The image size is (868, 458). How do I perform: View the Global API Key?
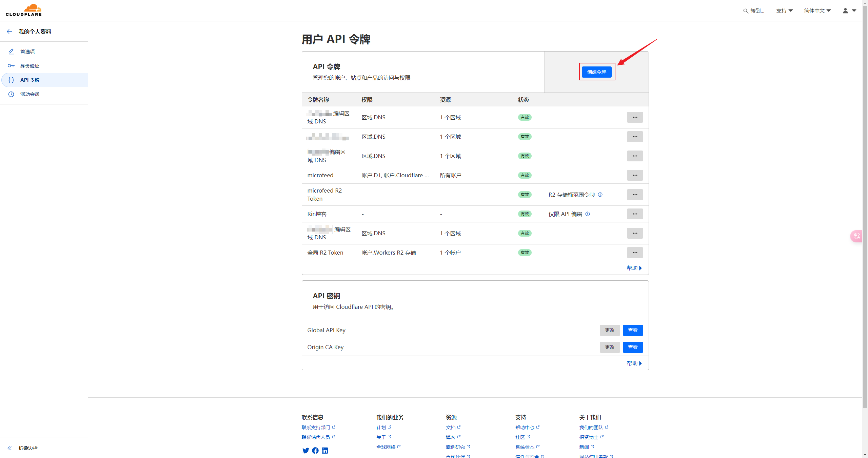click(633, 330)
